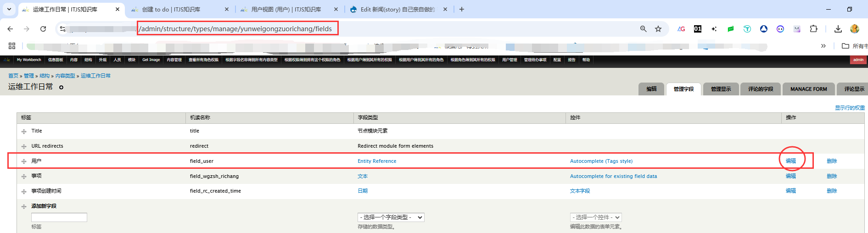Click 编辑 in the 用户 row

pyautogui.click(x=790, y=161)
